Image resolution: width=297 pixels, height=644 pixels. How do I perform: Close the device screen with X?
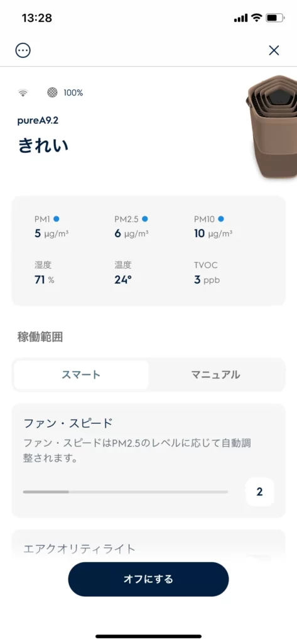click(x=274, y=50)
